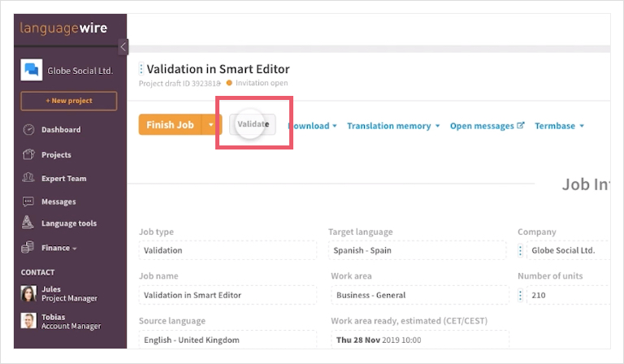
Task: Expand the Finance menu in the sidebar
Action: (58, 248)
